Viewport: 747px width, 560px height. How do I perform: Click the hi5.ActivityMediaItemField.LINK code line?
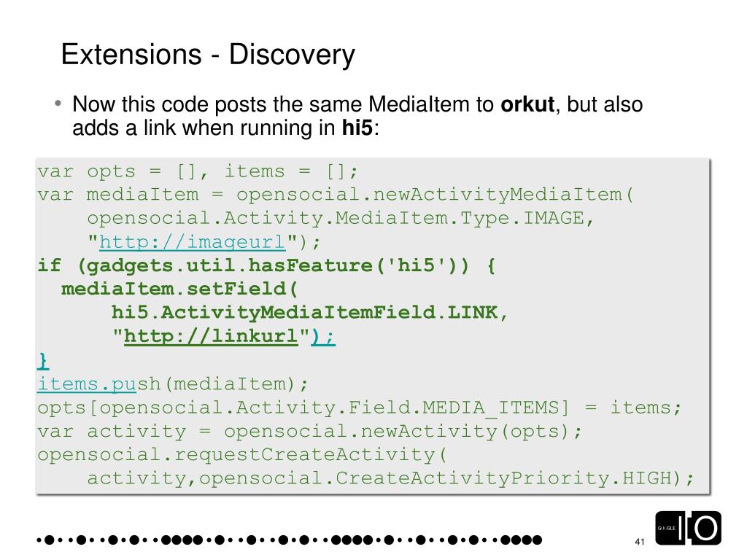click(x=309, y=313)
